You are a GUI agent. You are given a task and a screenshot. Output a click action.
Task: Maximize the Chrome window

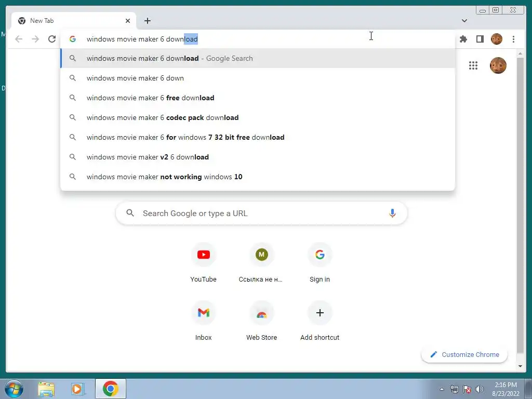(495, 10)
